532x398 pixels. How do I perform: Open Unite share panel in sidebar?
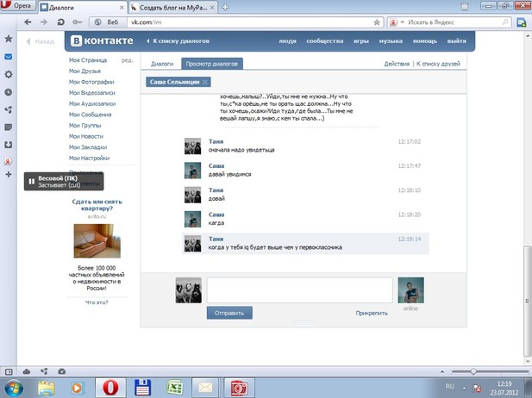coord(9,109)
